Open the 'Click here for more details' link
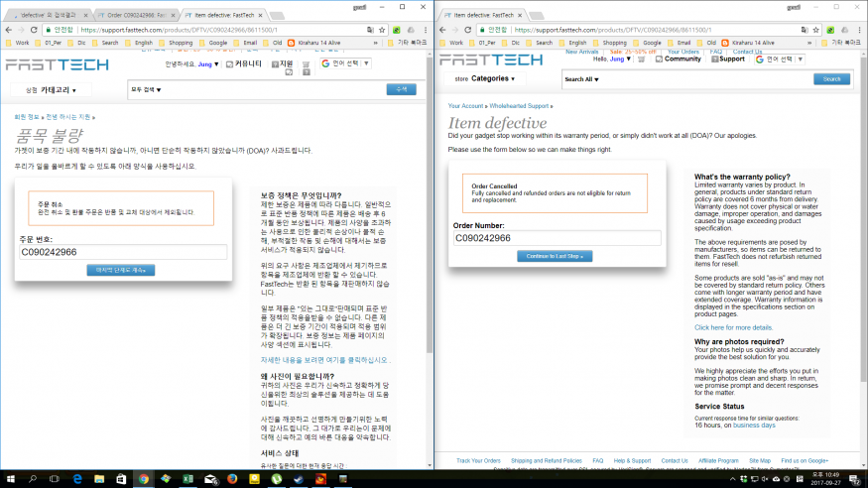This screenshot has height=488, width=868. (x=733, y=326)
